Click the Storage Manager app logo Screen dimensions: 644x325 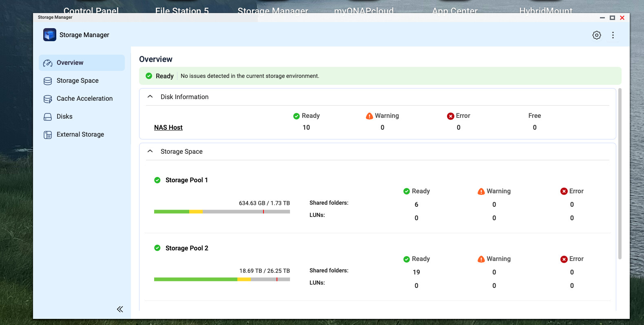pos(50,35)
